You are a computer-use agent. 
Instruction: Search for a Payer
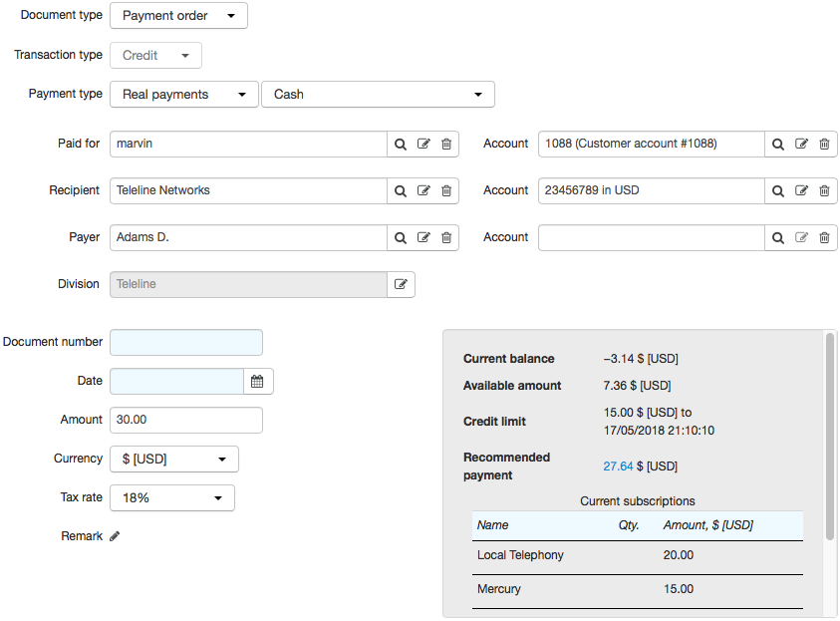pyautogui.click(x=401, y=238)
